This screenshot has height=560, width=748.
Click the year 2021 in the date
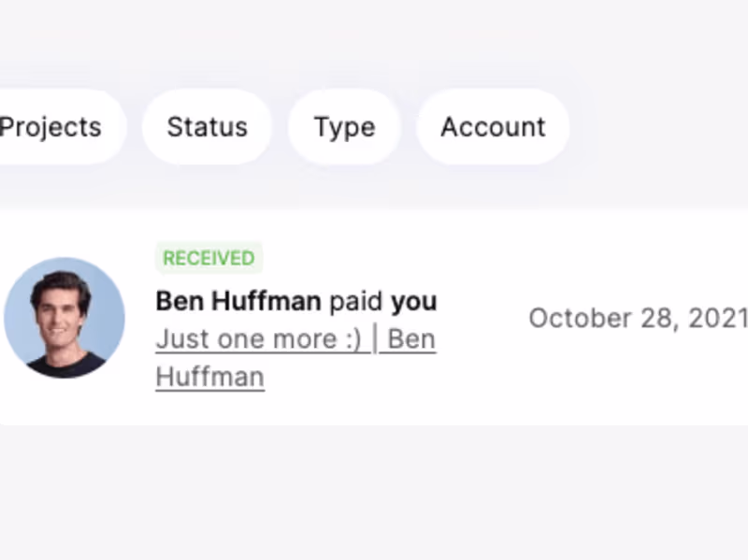click(x=718, y=318)
